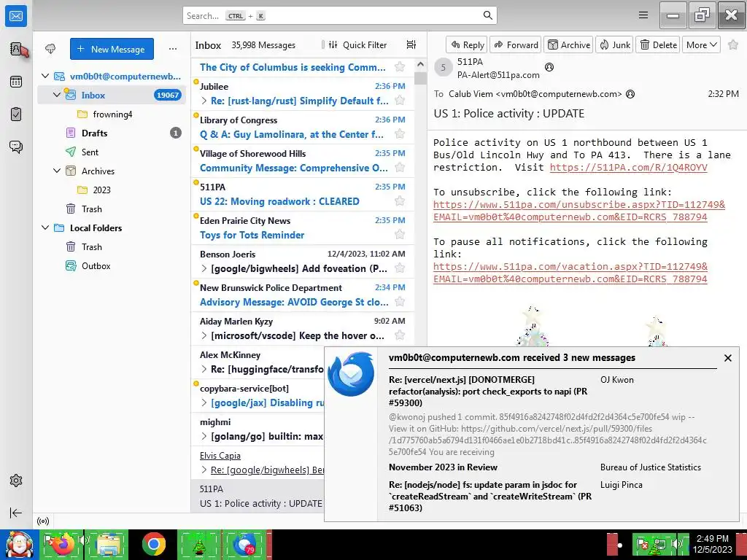747x560 pixels.
Task: Close the new messages notification
Action: tap(727, 357)
